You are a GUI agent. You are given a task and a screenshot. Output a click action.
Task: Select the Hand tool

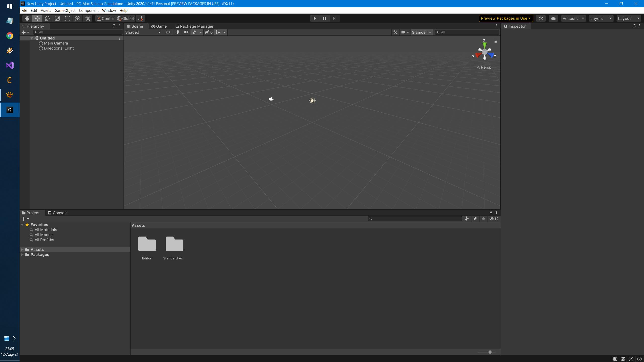coord(27,18)
